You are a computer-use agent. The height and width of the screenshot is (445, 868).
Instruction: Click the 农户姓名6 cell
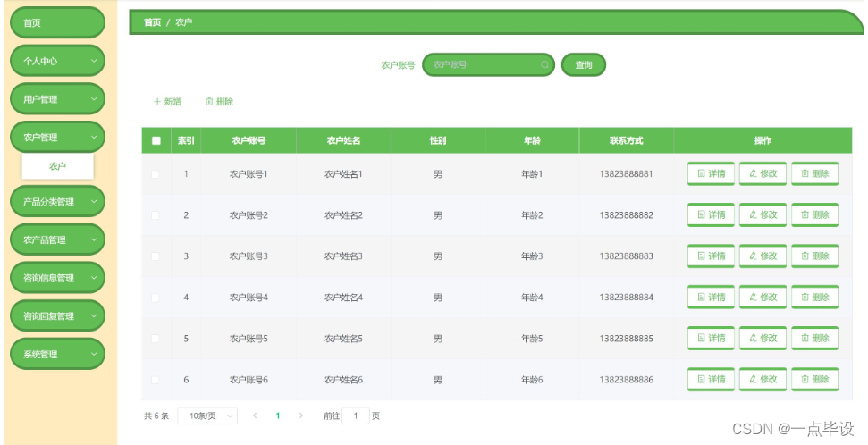343,380
